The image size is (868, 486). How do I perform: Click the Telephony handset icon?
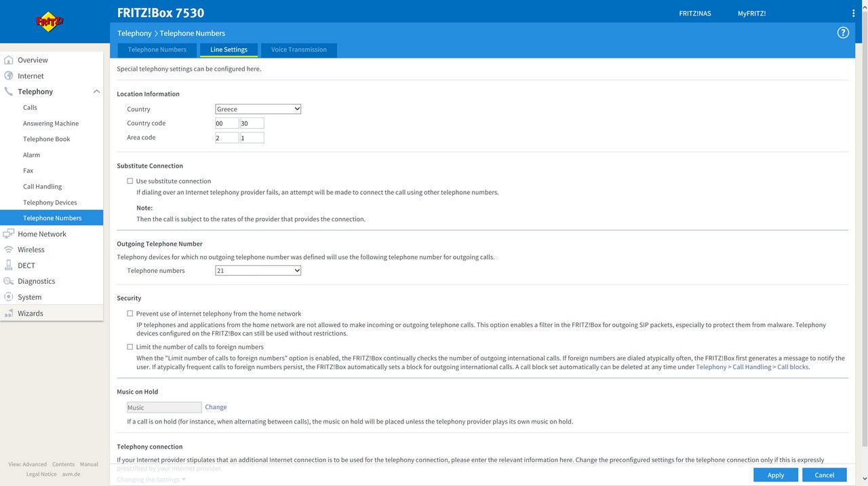(x=9, y=92)
